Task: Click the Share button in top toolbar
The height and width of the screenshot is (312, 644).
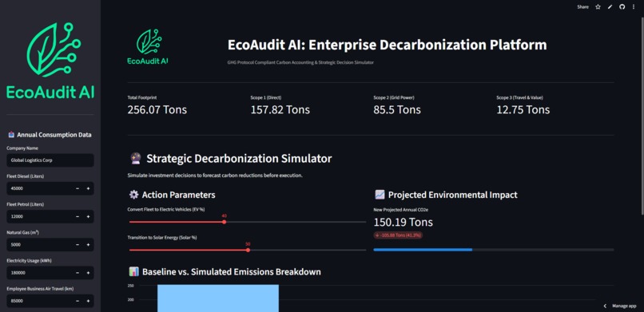Action: coord(582,7)
